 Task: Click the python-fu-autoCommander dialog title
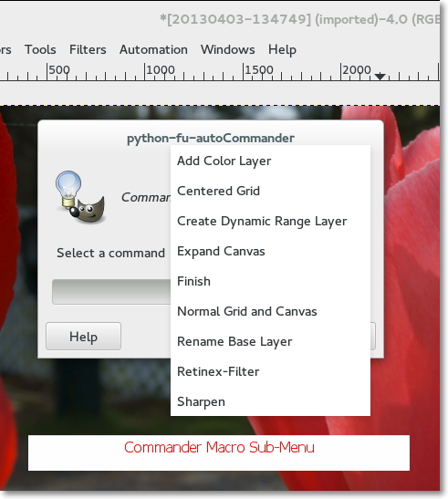[x=211, y=138]
